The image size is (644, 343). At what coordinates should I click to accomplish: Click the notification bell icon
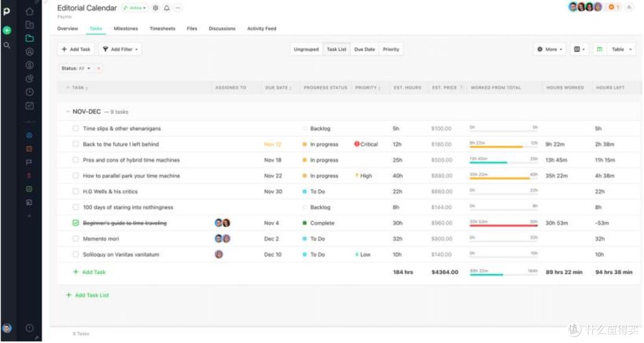point(167,8)
